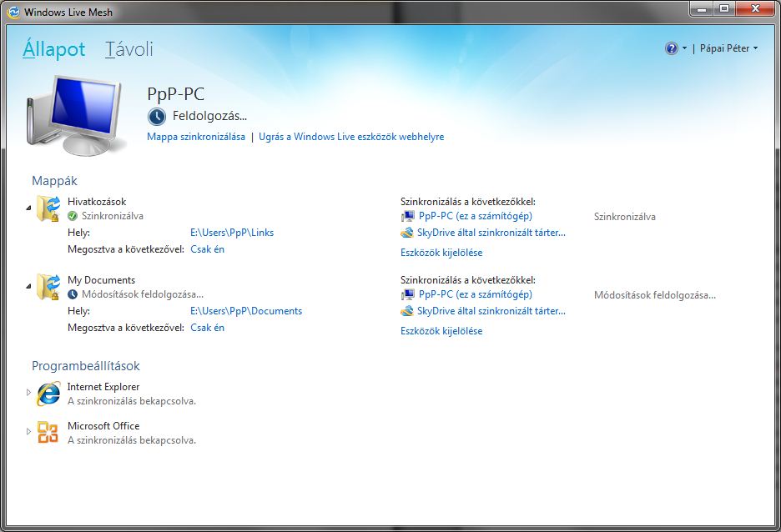This screenshot has width=781, height=532.
Task: Close the Windows Live Mesh window
Action: (x=755, y=9)
